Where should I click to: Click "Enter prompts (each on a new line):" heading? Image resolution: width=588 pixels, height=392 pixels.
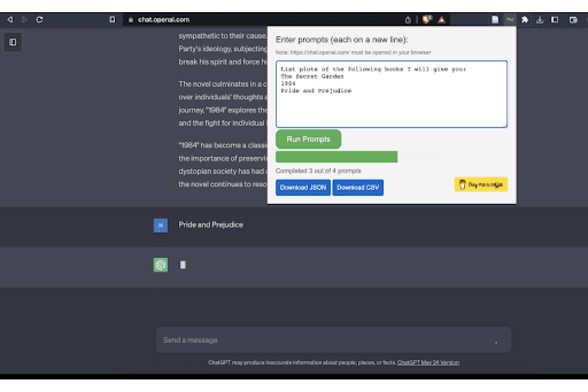coord(342,40)
